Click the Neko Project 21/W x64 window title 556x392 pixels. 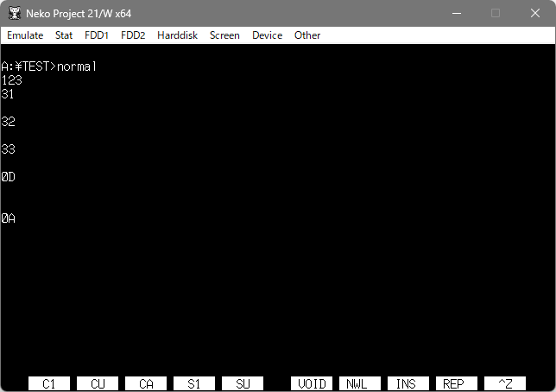79,14
